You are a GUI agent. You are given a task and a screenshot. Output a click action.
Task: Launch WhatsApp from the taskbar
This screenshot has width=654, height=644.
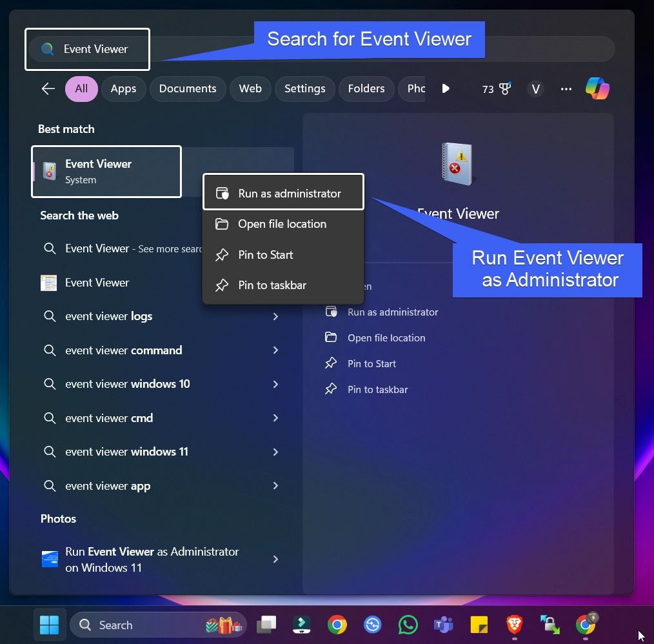408,625
